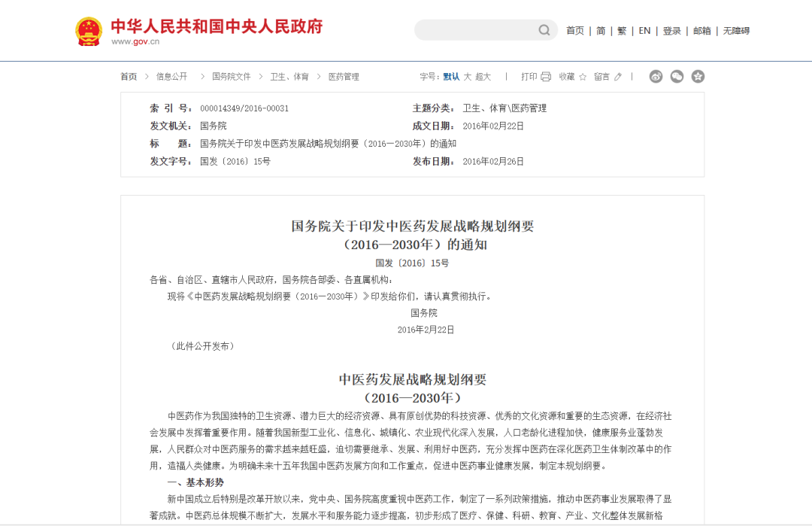812x526 pixels.
Task: Switch site language to EN
Action: (644, 30)
